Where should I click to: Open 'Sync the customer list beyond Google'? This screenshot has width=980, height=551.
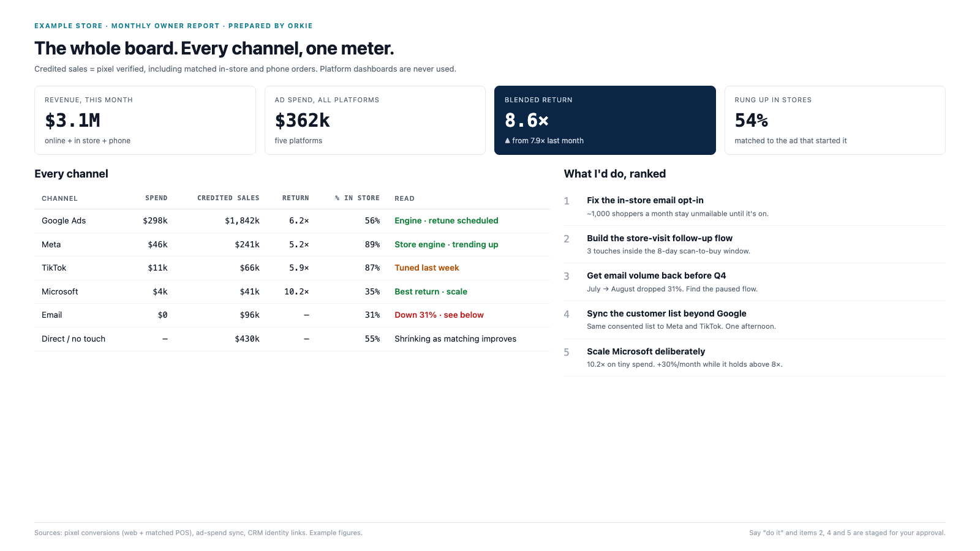tap(666, 313)
